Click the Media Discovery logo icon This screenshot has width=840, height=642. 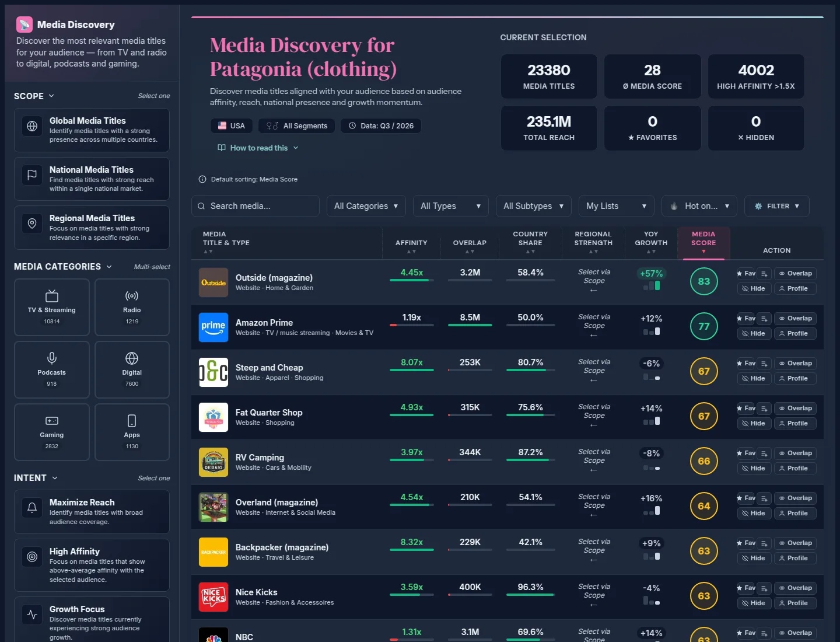tap(24, 25)
